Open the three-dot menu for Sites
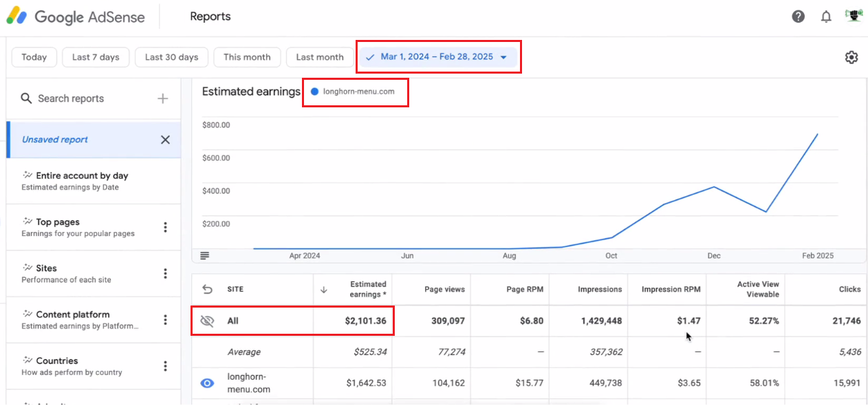The width and height of the screenshot is (868, 406). (165, 273)
